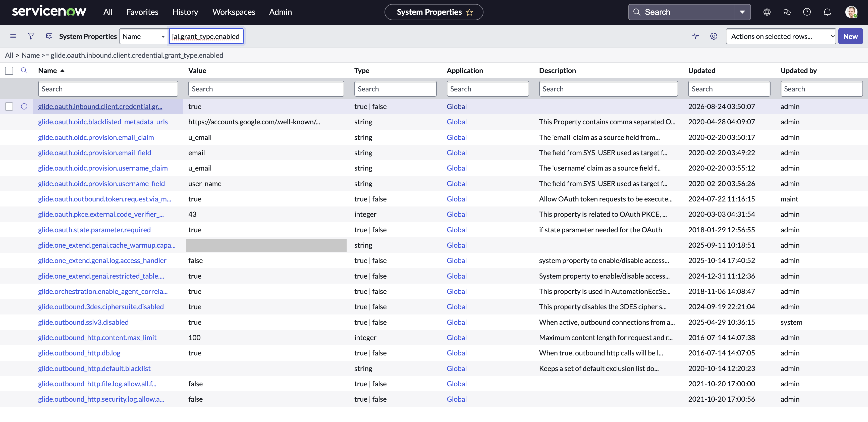
Task: Sort by the Value column header
Action: [197, 71]
